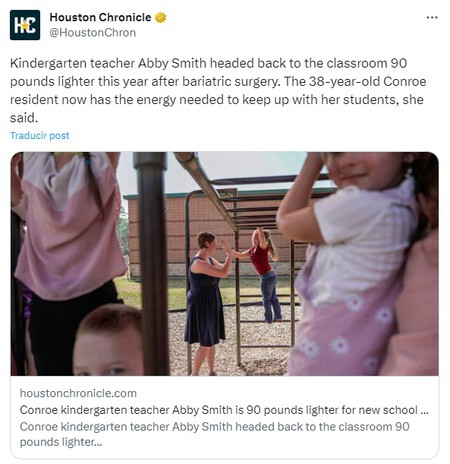Click the tweet's final word 'said.'
The image size is (450, 464).
[x=24, y=118]
